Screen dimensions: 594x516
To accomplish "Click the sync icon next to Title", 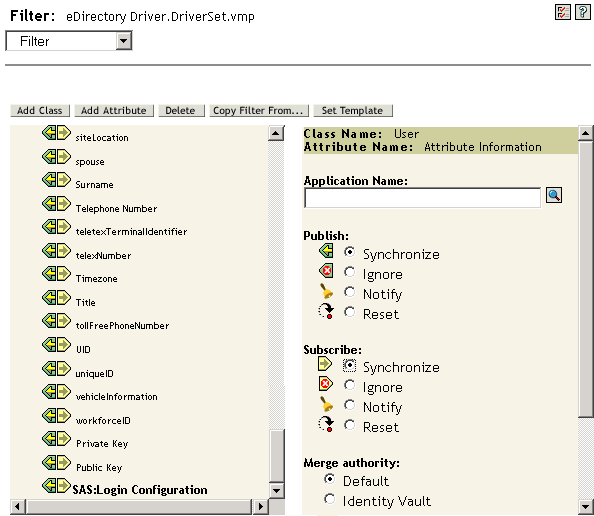I will (x=56, y=297).
